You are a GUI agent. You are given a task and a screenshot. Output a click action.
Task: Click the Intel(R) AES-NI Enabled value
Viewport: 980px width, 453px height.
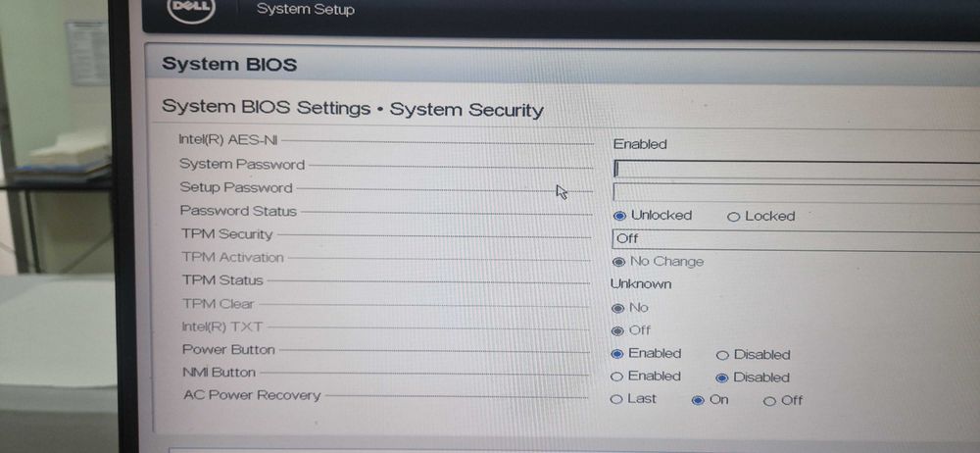tap(640, 144)
